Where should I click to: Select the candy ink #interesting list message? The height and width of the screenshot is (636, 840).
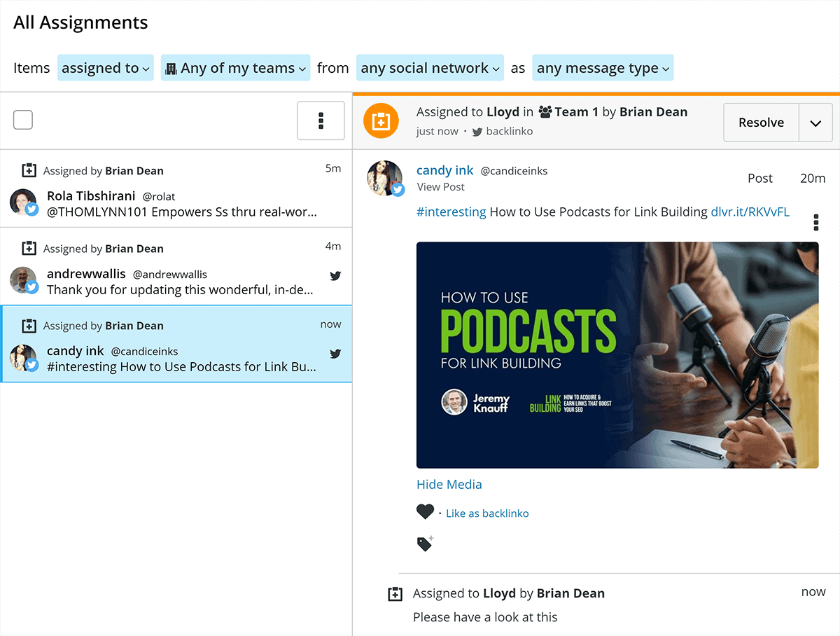pos(181,367)
